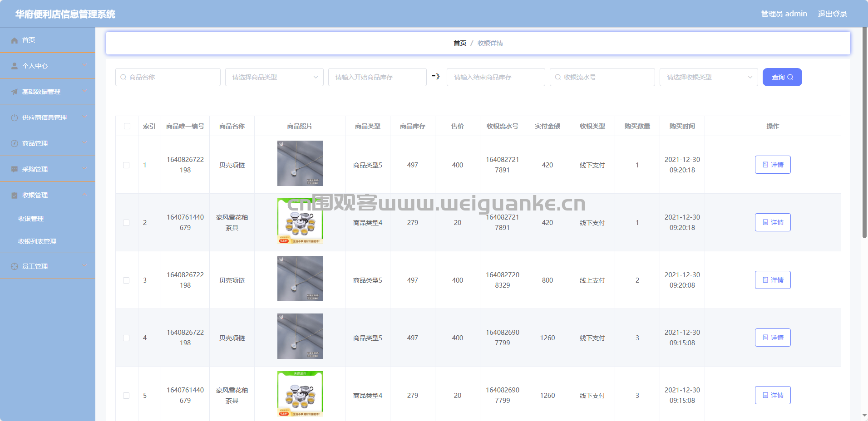This screenshot has width=868, height=421.
Task: Click the 商品类型4 cell in row 2
Action: click(x=368, y=223)
